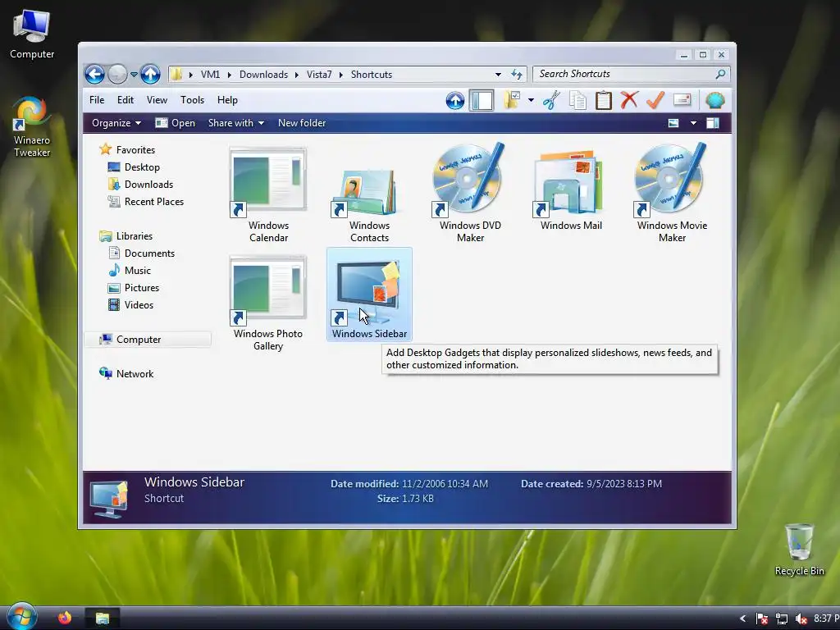Click the greyed Forward navigation arrow
The image size is (840, 630).
[117, 74]
